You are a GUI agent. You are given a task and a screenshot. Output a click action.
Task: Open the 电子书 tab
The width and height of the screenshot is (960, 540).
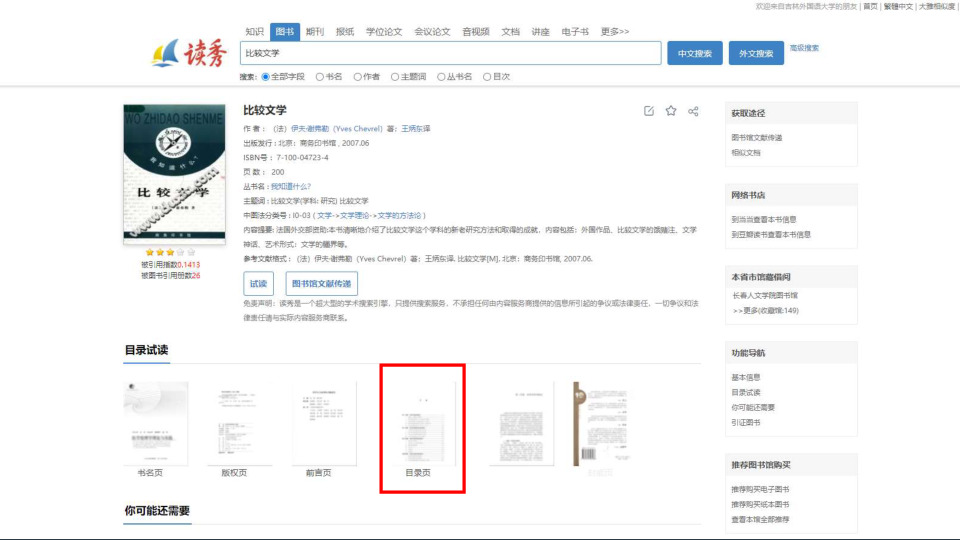(575, 32)
